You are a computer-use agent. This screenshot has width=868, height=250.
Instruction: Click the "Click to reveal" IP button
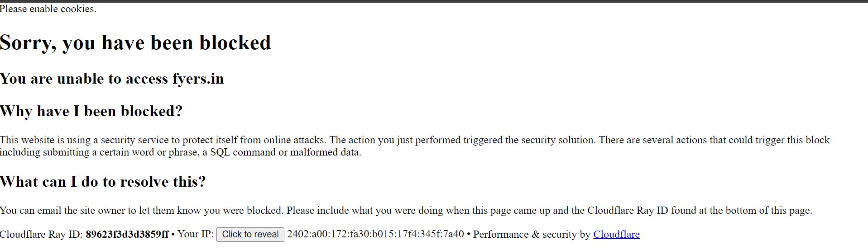click(250, 234)
